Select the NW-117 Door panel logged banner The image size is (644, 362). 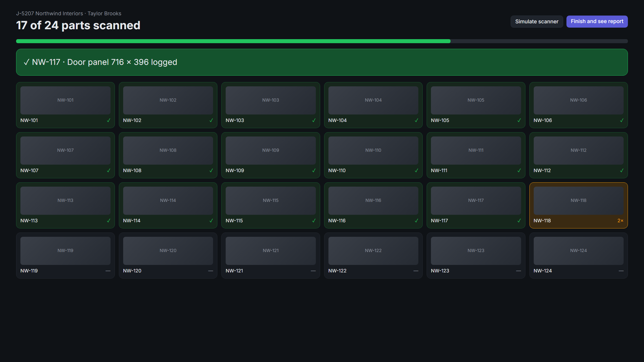[x=322, y=62]
